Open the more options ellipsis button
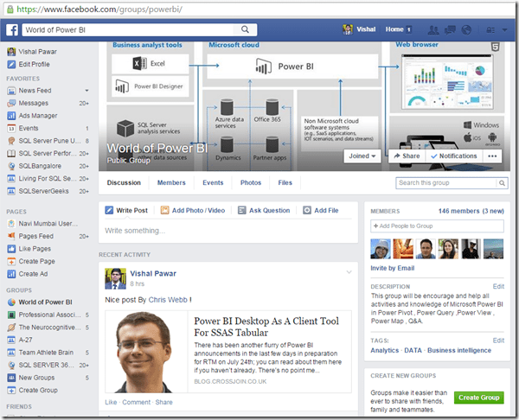This screenshot has width=519, height=420. 493,156
